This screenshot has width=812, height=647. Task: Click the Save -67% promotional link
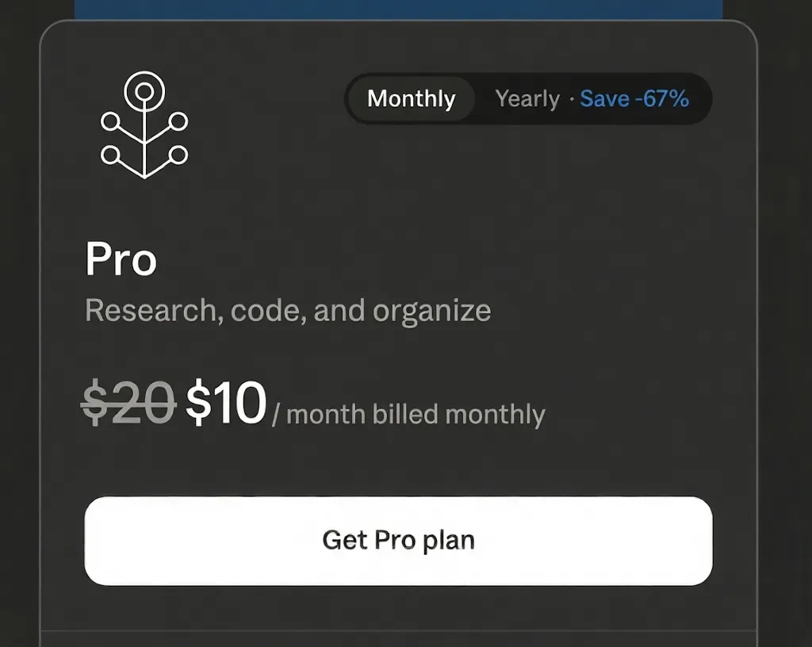pos(634,99)
